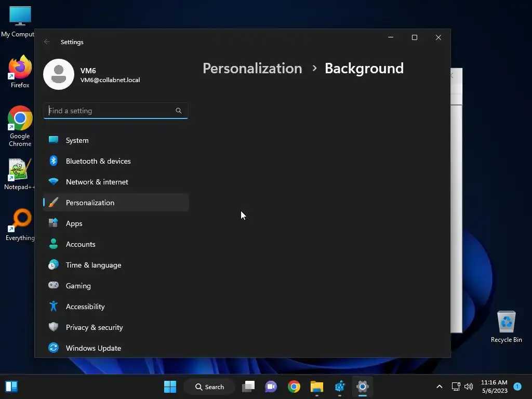Click the gamepad icon beside Gaming
Image resolution: width=532 pixels, height=399 pixels.
point(54,285)
